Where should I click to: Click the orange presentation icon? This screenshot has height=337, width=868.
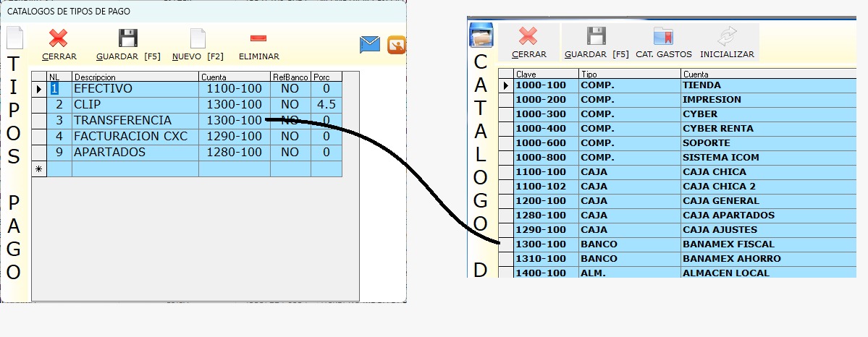pyautogui.click(x=396, y=45)
